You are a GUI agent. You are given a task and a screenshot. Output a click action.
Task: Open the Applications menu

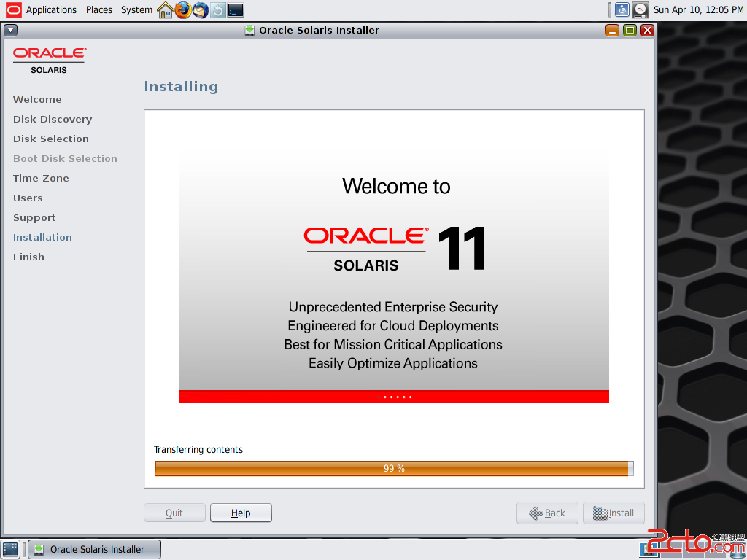(51, 9)
